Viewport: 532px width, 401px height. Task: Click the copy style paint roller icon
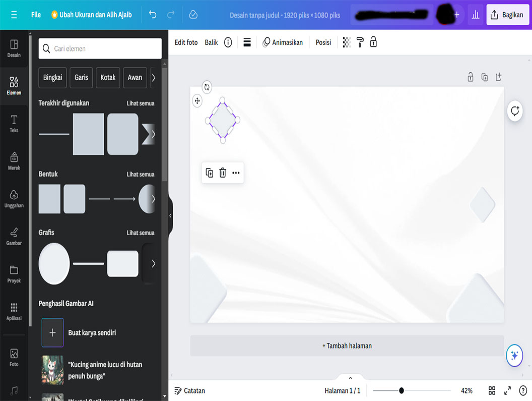click(360, 42)
